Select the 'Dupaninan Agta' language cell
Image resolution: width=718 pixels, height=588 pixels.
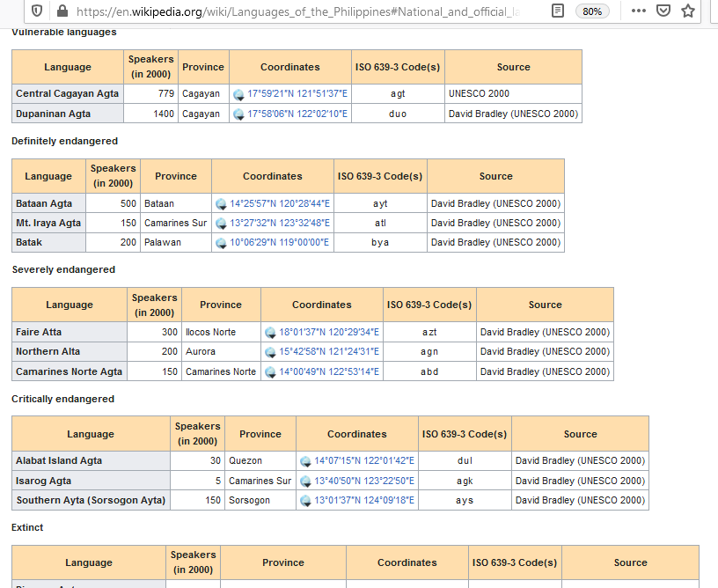click(67, 114)
